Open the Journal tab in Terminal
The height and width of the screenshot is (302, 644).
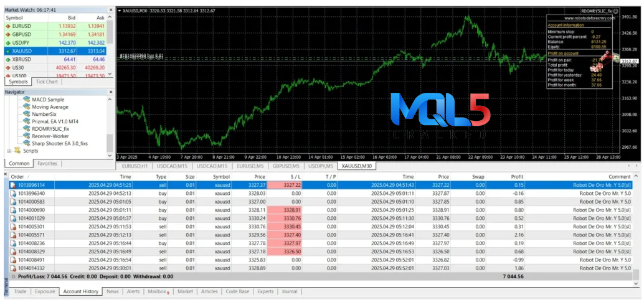click(290, 291)
